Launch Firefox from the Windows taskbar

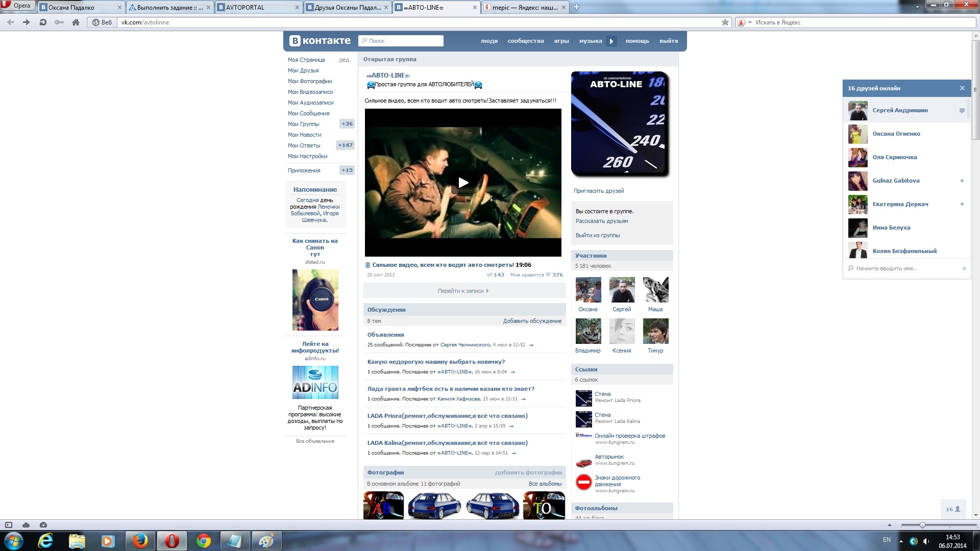(140, 541)
